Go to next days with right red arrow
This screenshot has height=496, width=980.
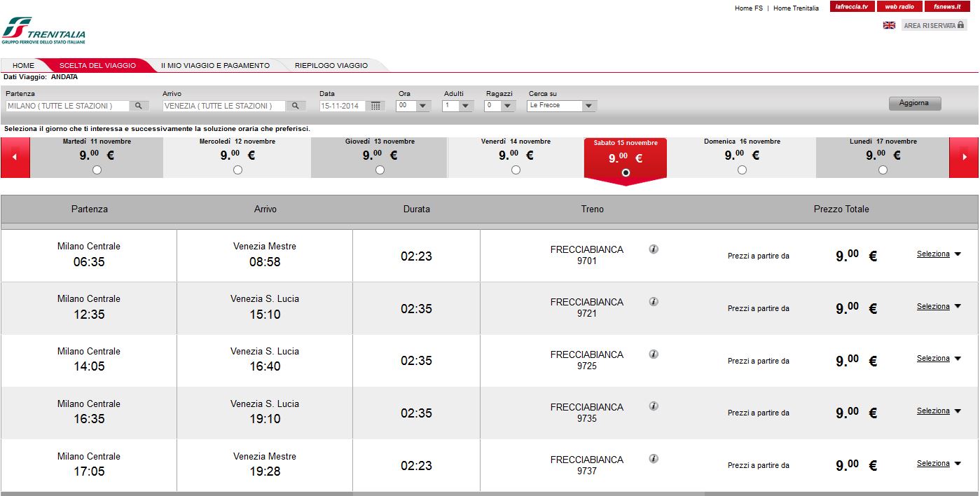coord(964,158)
